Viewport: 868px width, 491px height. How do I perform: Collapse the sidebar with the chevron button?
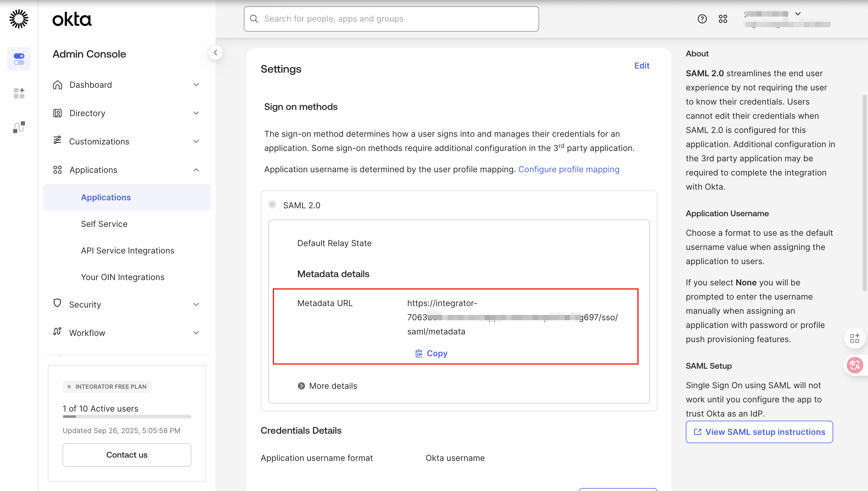pos(215,53)
